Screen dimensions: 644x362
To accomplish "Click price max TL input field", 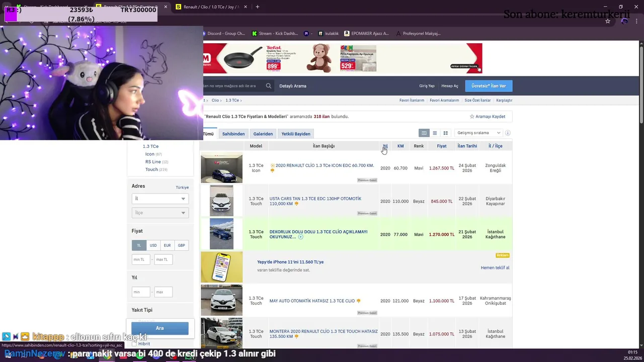I will tap(163, 259).
